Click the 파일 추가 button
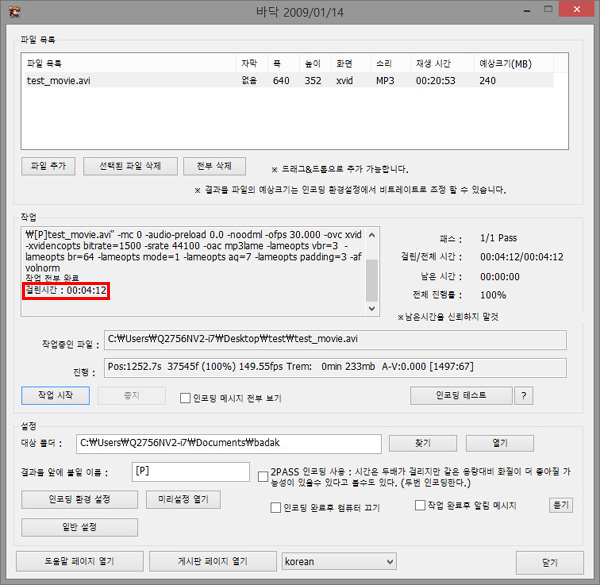The width and height of the screenshot is (600, 585). tap(46, 166)
